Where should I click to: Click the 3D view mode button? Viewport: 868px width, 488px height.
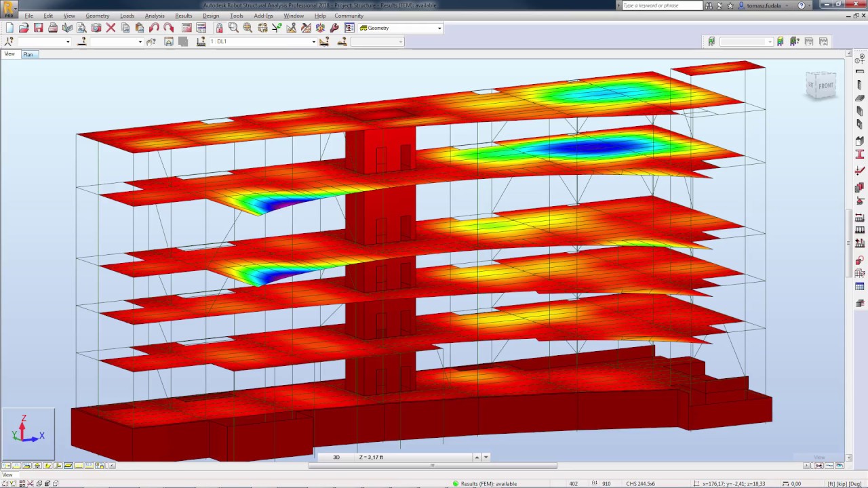pyautogui.click(x=336, y=457)
